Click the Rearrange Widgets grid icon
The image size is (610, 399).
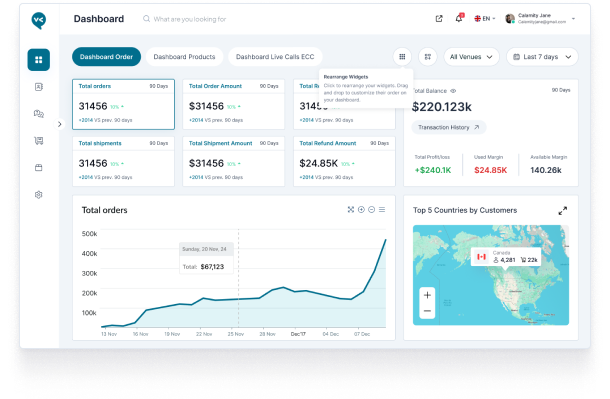pyautogui.click(x=402, y=57)
